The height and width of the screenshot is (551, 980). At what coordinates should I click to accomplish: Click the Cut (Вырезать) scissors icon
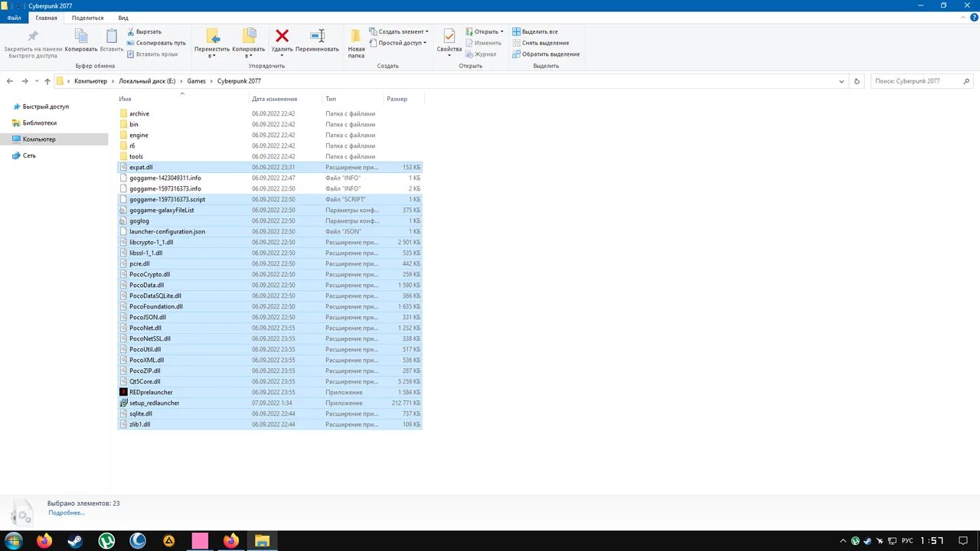tap(131, 31)
